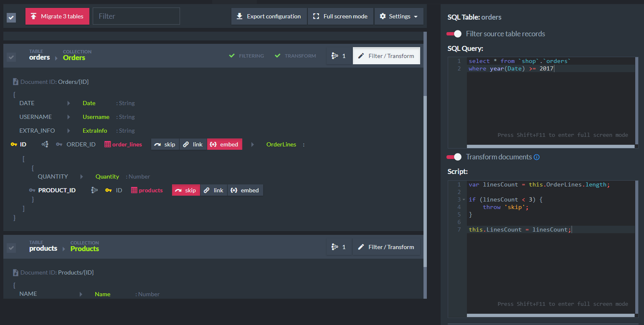Click the Username property name
Image resolution: width=644 pixels, height=325 pixels.
96,117
